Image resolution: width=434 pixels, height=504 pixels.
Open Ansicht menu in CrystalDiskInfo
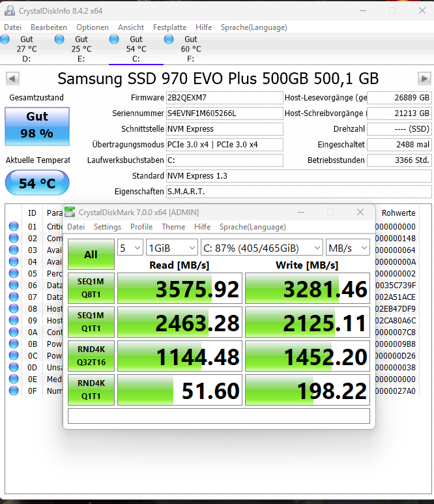(x=131, y=27)
